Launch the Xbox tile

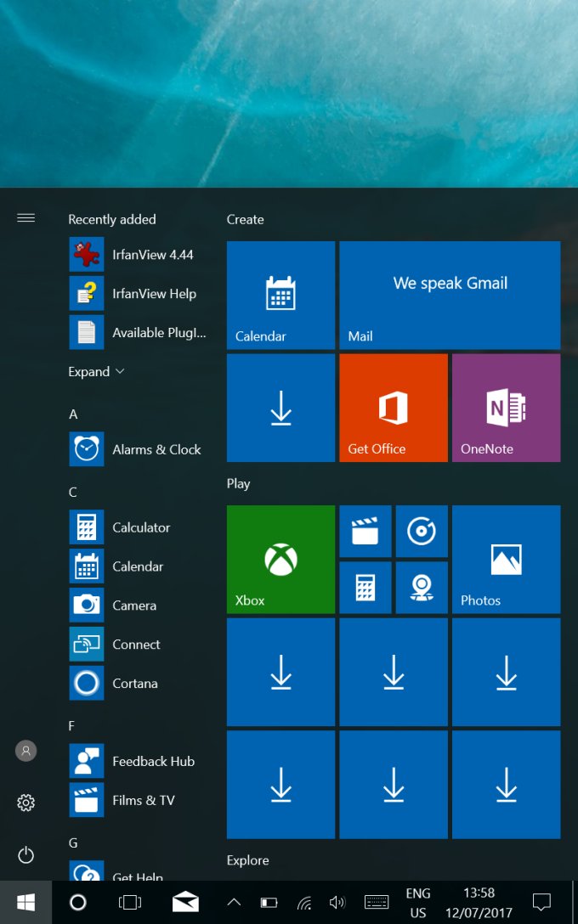pos(280,559)
